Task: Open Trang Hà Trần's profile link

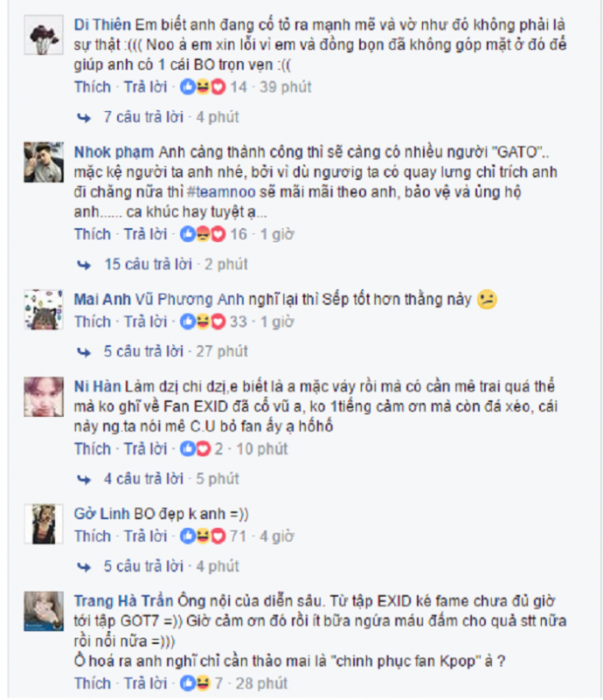Action: (x=123, y=601)
